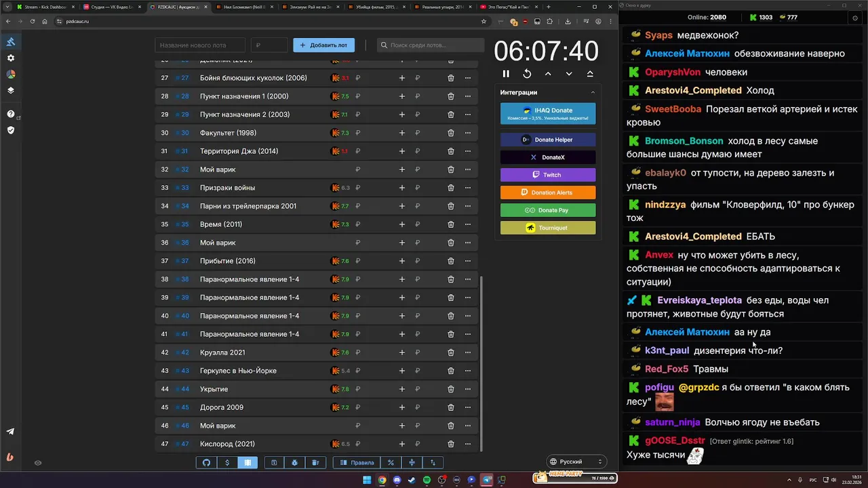868x488 pixels.
Task: Open the layers stack sidebar icon
Action: coord(11,90)
